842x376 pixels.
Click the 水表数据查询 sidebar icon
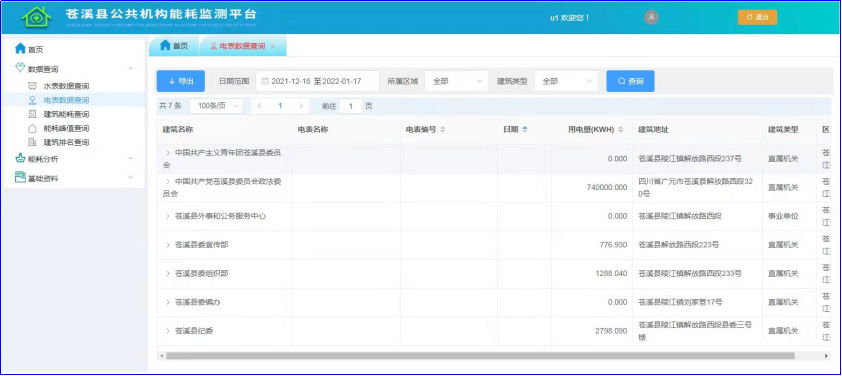tap(32, 86)
